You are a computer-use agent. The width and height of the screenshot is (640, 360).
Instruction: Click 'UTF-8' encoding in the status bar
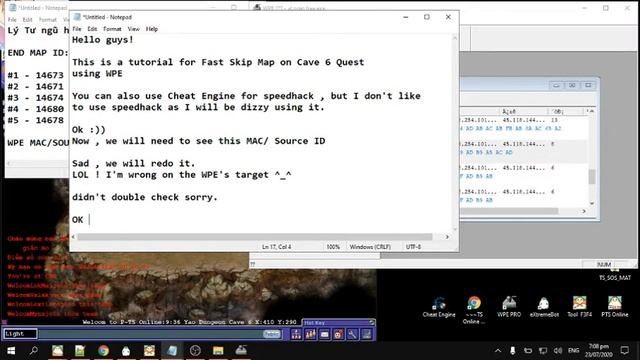[x=413, y=247]
